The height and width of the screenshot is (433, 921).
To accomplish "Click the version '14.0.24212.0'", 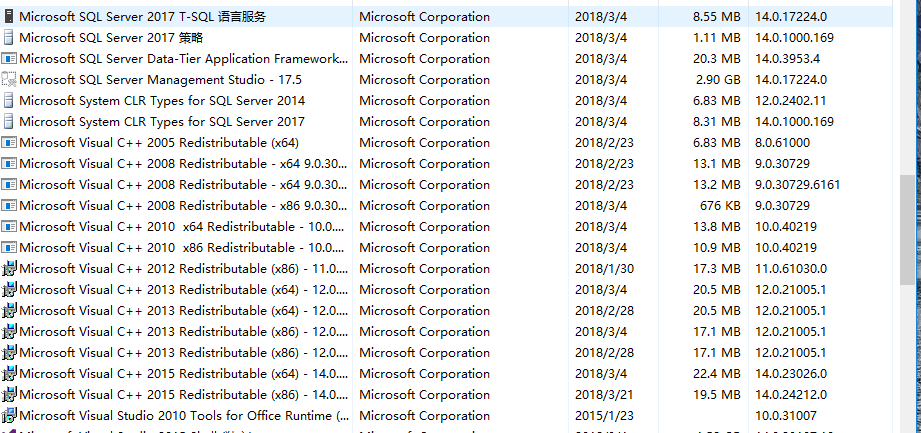I will (791, 395).
